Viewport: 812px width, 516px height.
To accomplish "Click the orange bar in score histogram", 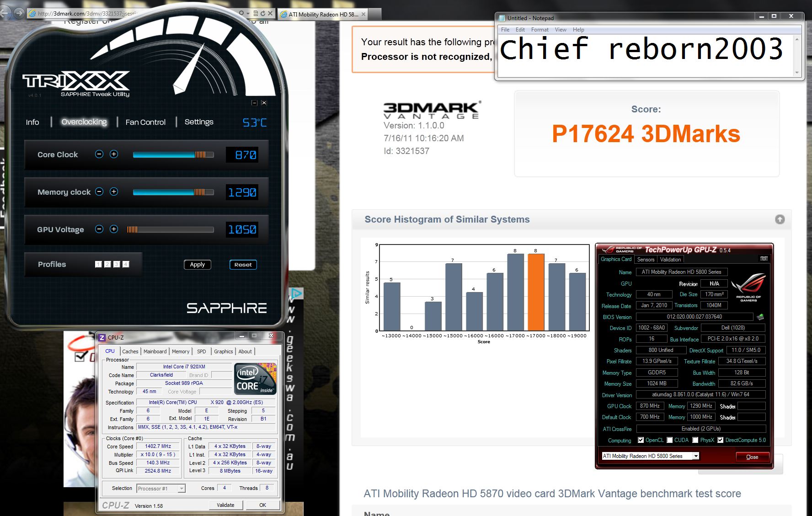I will tap(536, 292).
